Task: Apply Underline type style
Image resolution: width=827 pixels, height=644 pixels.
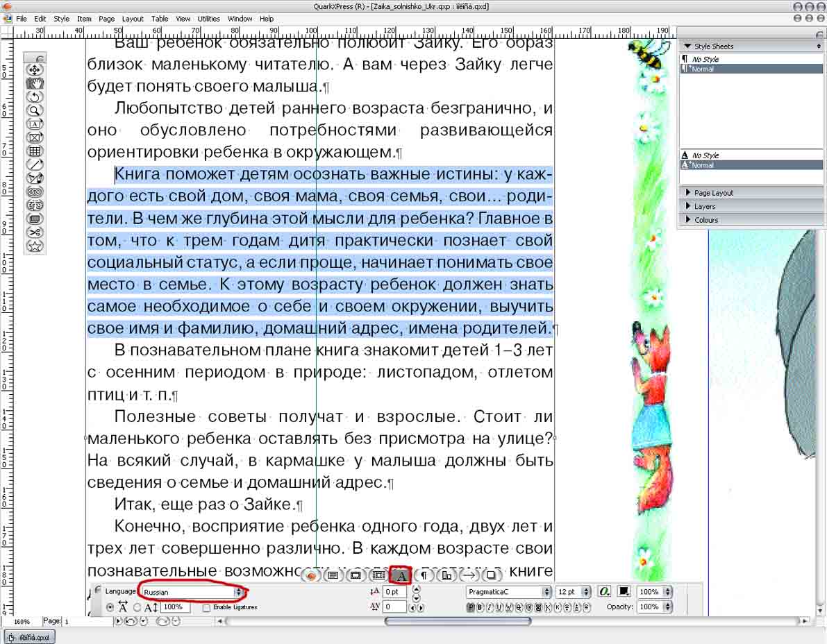Action: point(499,607)
